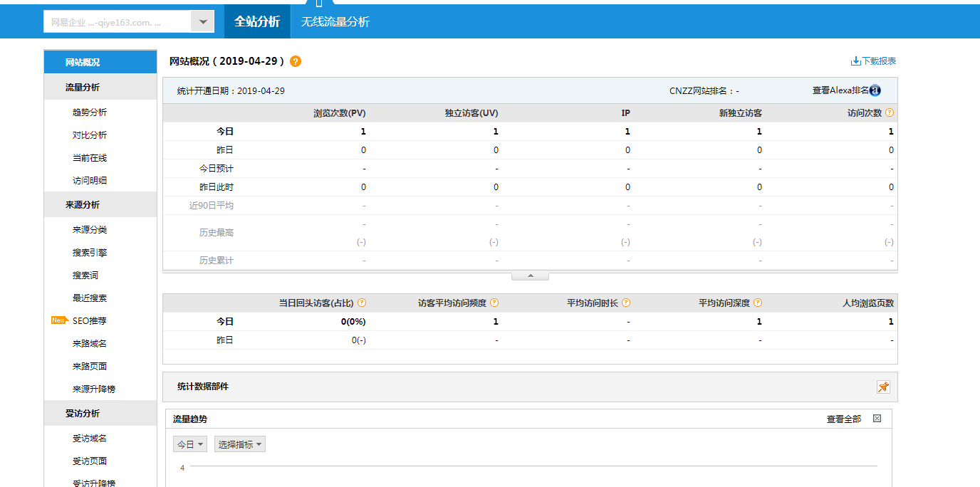Collapse the 流量分析 sidebar section
The image size is (980, 487).
click(x=100, y=88)
